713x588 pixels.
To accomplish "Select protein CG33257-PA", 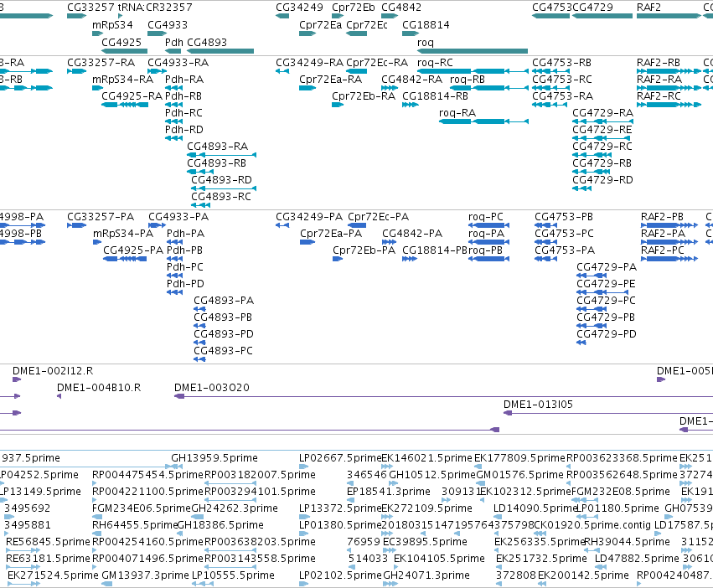I will [101, 216].
